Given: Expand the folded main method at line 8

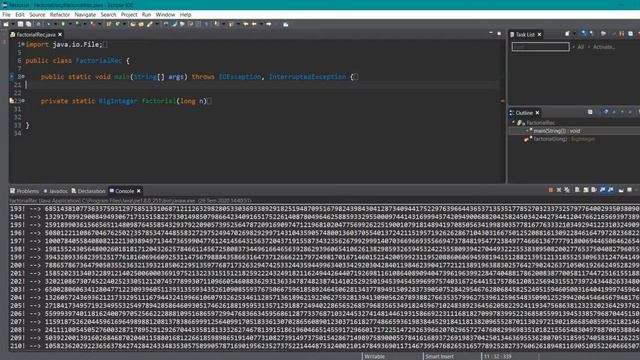Looking at the screenshot, I should pyautogui.click(x=23, y=76).
